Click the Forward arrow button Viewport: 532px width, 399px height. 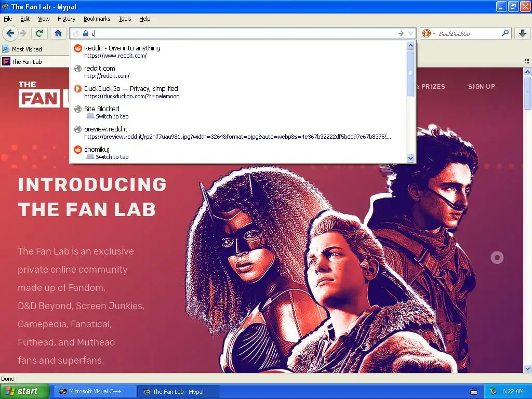23,33
